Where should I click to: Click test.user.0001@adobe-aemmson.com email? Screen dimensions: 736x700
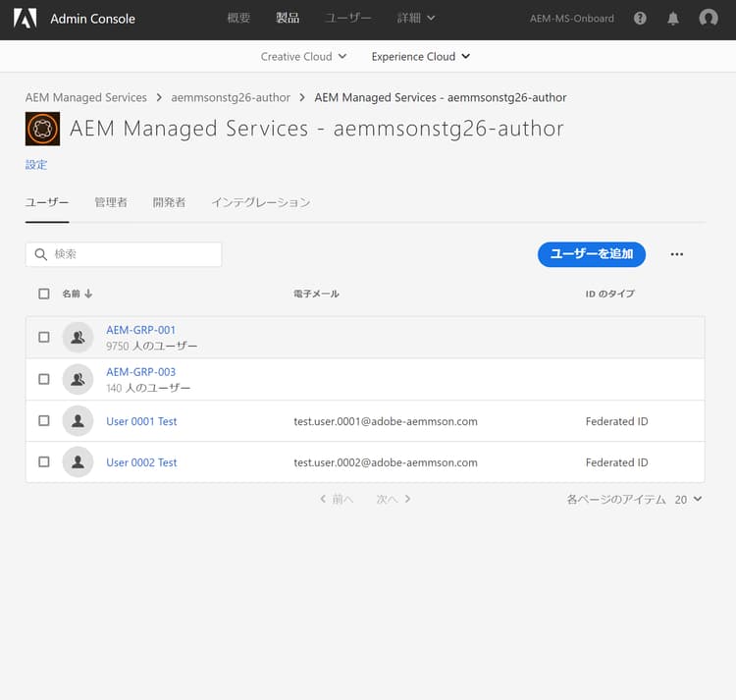(x=386, y=421)
